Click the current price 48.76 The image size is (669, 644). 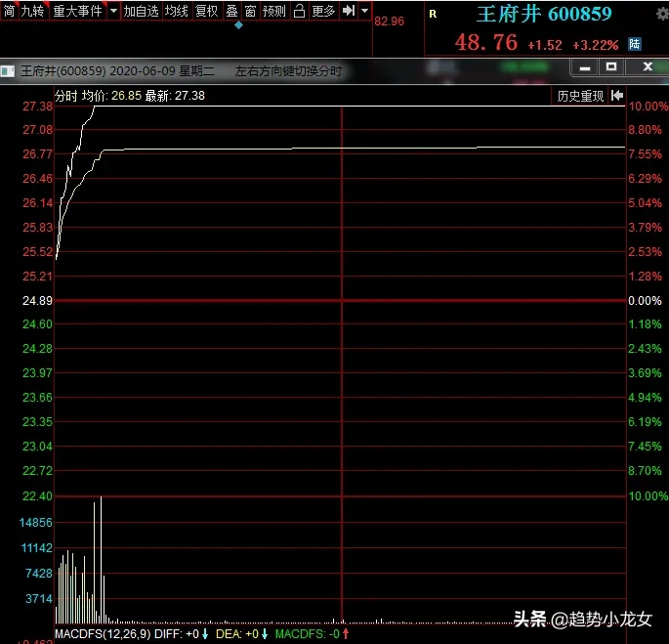click(x=486, y=42)
